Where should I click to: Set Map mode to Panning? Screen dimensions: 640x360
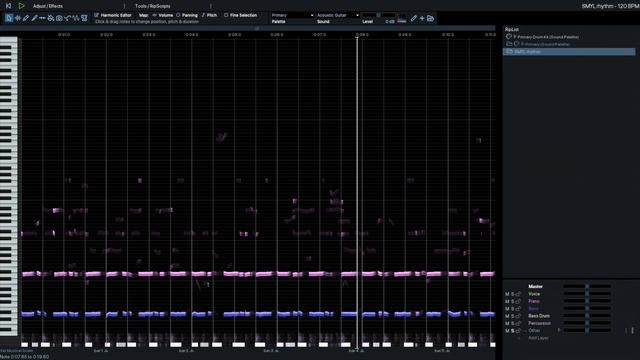[x=187, y=15]
